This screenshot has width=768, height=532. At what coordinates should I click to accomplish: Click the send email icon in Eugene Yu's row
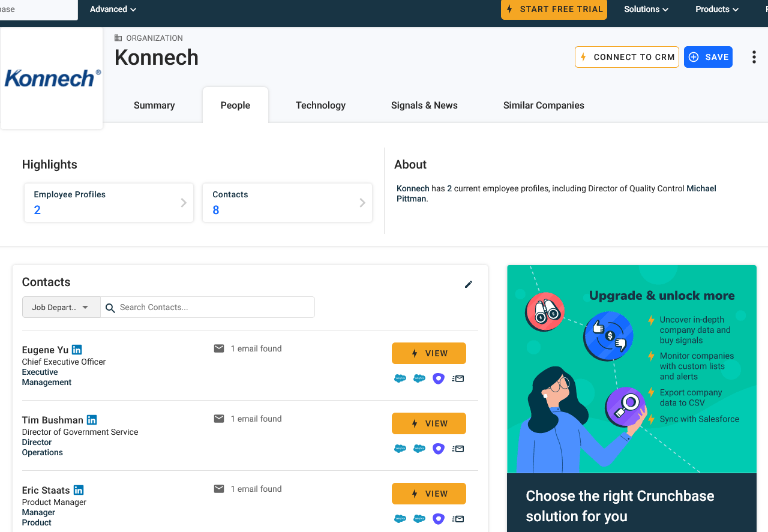pyautogui.click(x=458, y=378)
